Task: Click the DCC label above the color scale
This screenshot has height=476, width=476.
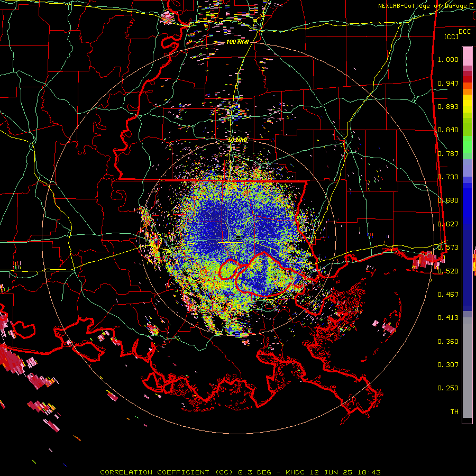Action: click(465, 32)
